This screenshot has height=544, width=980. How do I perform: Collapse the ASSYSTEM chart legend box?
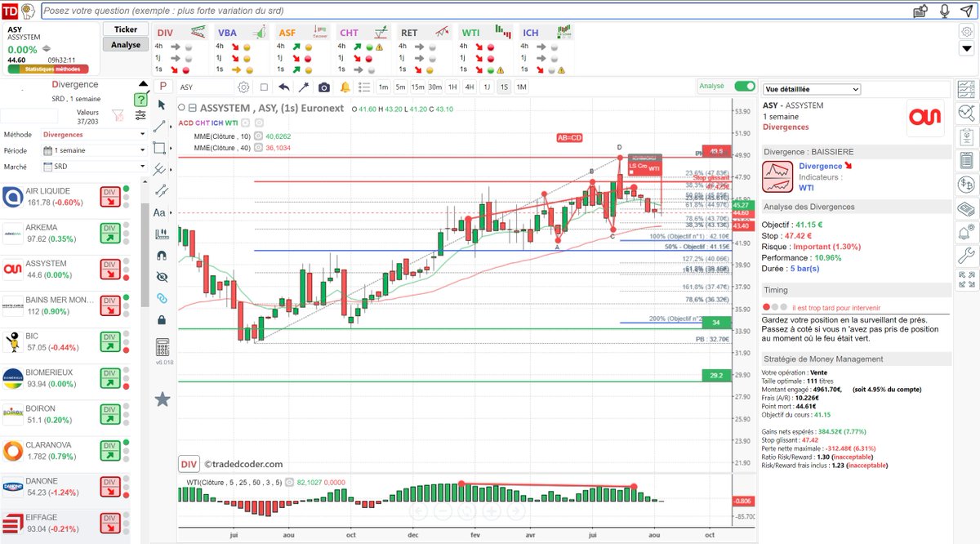point(192,108)
